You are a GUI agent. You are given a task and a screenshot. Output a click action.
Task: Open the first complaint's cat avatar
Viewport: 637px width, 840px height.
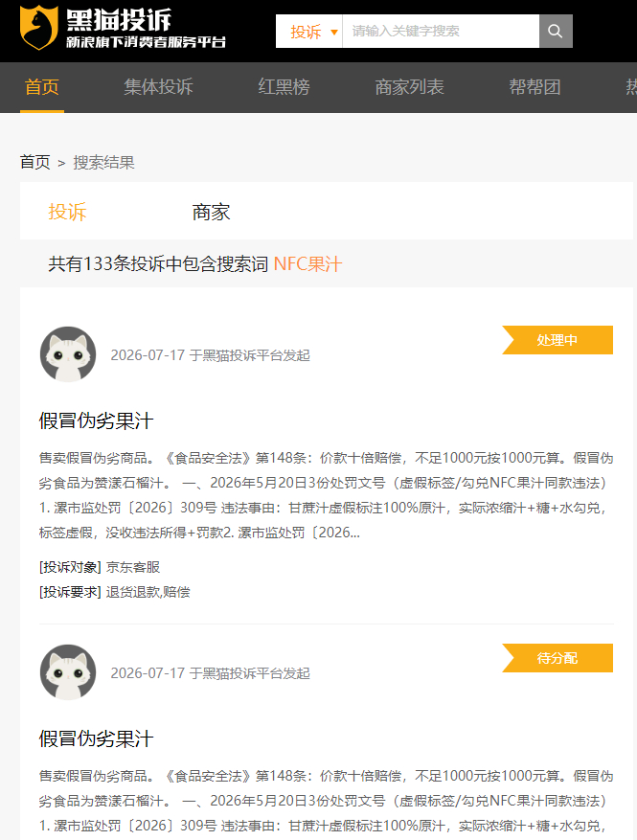coord(68,354)
